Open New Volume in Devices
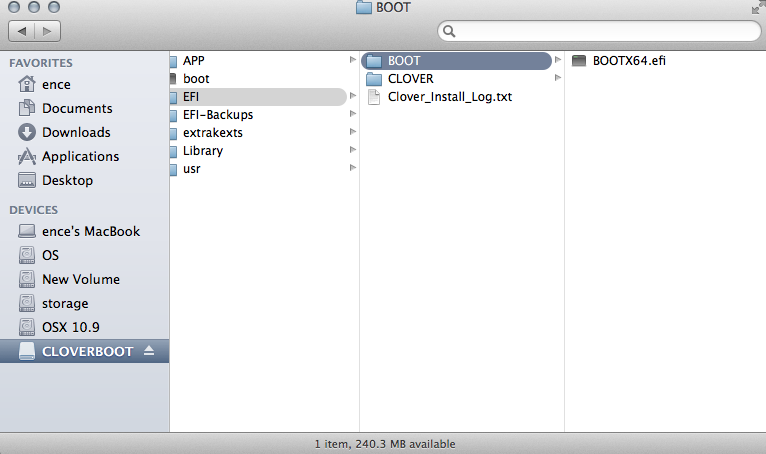 [x=81, y=279]
